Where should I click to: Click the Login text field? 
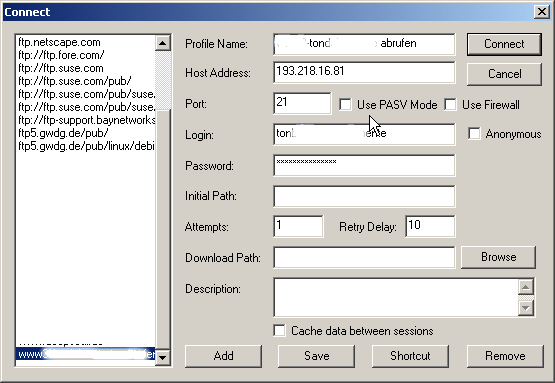(x=364, y=134)
